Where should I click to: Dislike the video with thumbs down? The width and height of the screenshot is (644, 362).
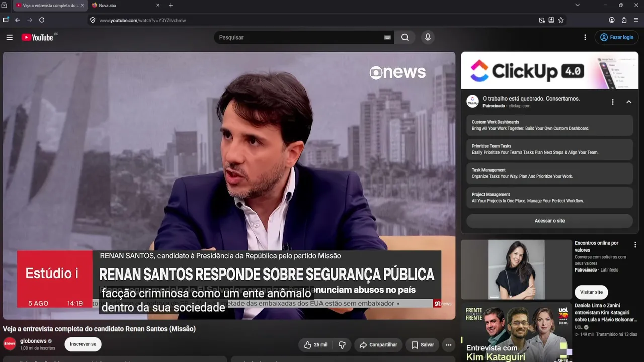[x=342, y=345]
